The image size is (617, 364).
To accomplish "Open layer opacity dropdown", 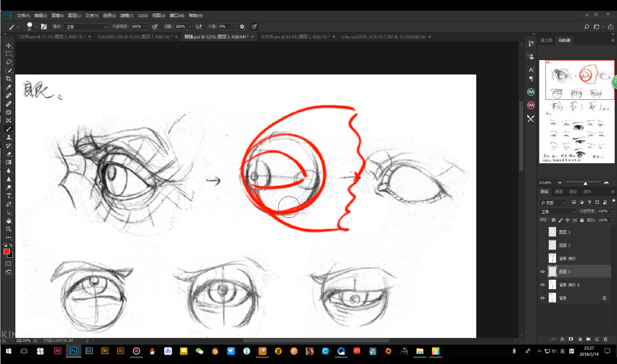I will pos(613,211).
